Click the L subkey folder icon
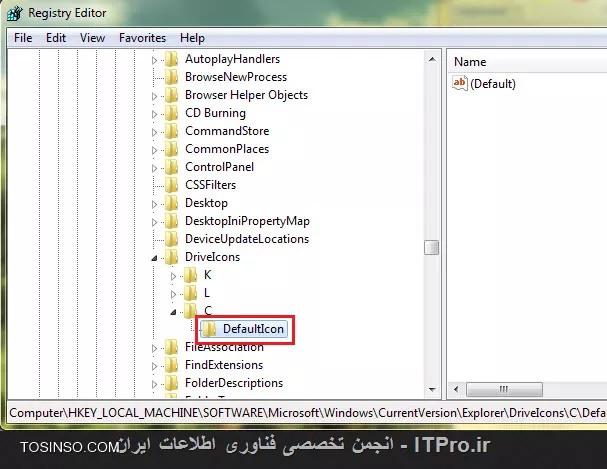 [x=190, y=293]
